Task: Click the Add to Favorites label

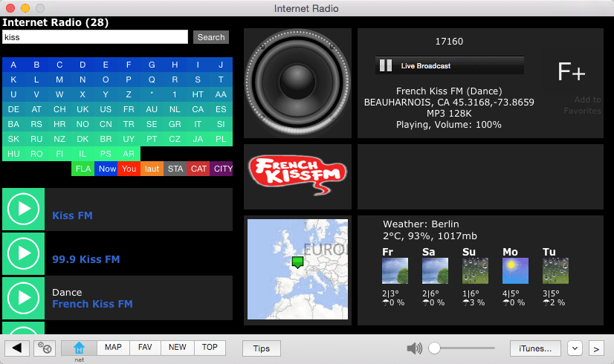Action: [583, 105]
